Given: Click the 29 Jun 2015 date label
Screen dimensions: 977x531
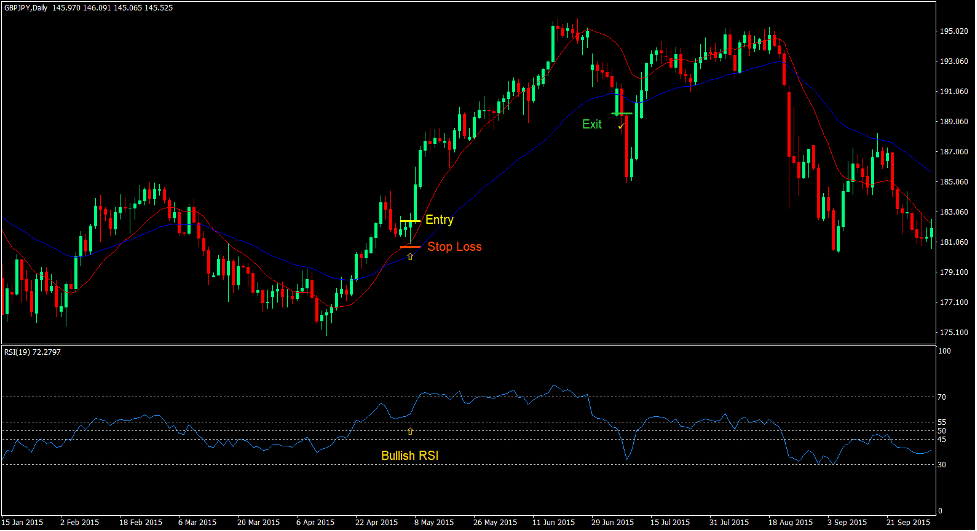Looking at the screenshot, I should pos(612,522).
